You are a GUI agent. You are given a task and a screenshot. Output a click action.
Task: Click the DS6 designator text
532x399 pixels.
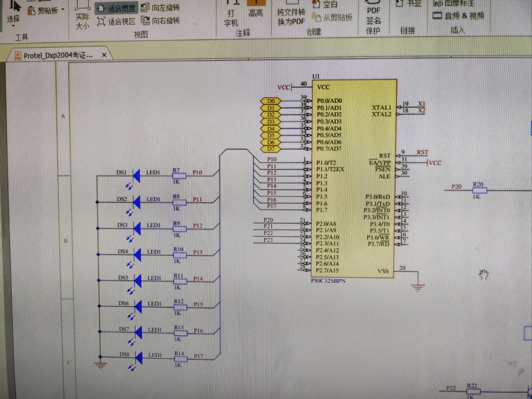(x=124, y=303)
